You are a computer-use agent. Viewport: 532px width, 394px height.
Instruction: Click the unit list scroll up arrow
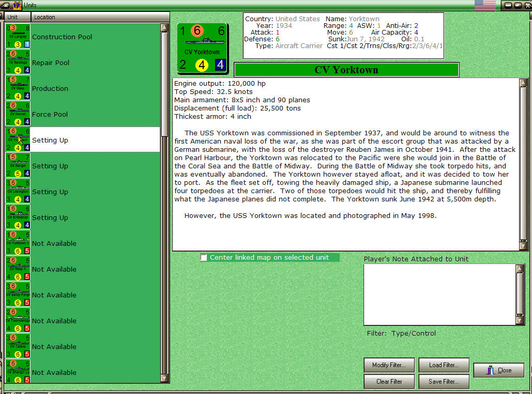(x=164, y=27)
